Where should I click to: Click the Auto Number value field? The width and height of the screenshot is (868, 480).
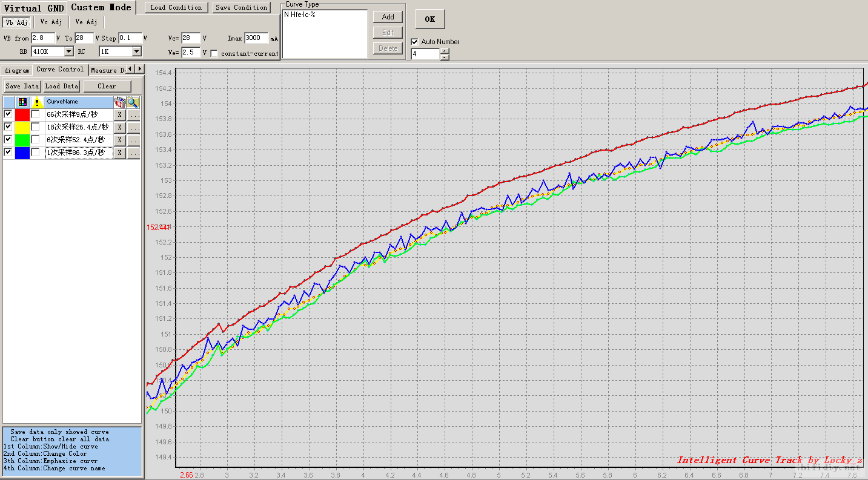click(425, 54)
